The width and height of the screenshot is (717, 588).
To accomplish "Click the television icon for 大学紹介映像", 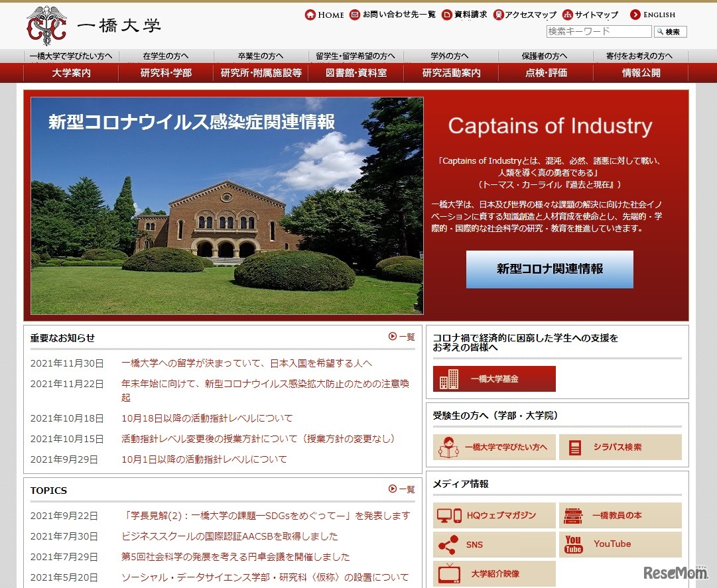I will click(449, 574).
